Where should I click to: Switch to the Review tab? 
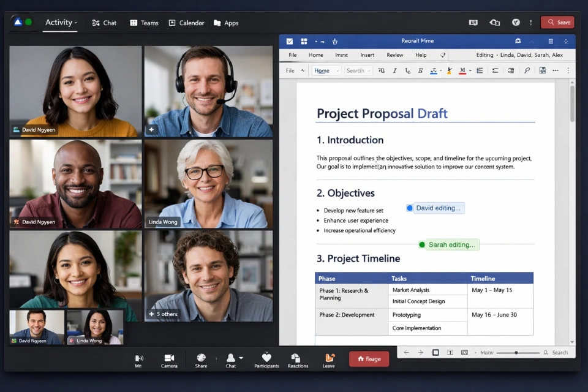[x=395, y=55]
